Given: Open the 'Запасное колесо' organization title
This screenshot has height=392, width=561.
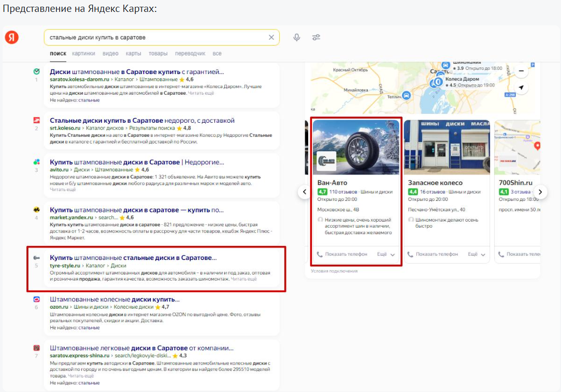Looking at the screenshot, I should coord(435,182).
